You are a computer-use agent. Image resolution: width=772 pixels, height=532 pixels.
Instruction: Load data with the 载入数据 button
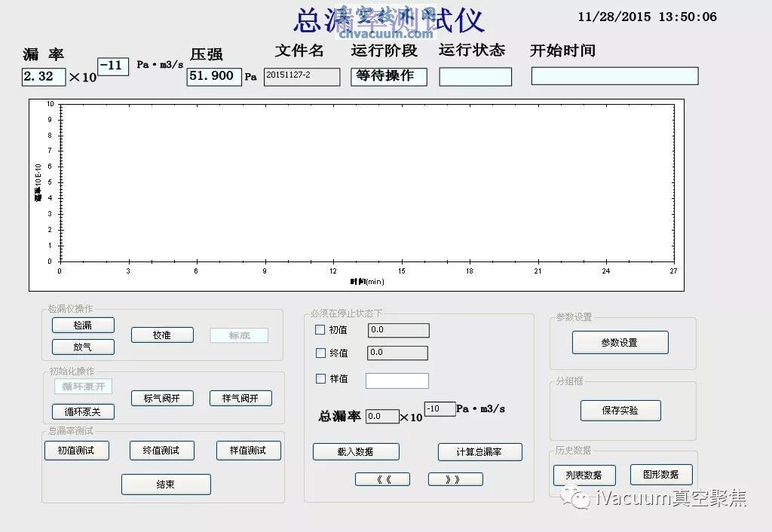pos(355,451)
